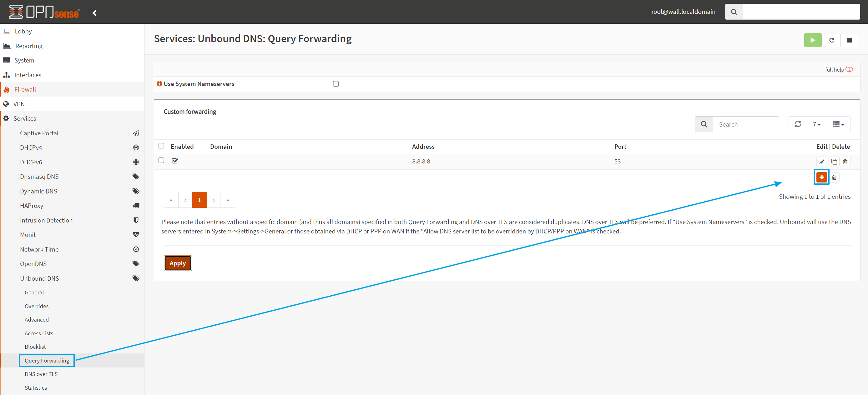Expand the Firewall menu section

point(25,89)
